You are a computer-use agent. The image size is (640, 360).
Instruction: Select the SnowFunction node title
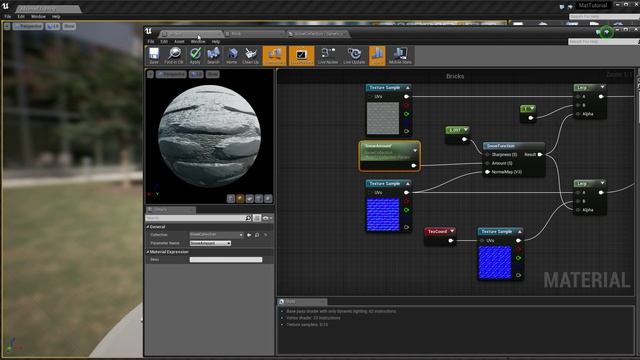pos(500,146)
